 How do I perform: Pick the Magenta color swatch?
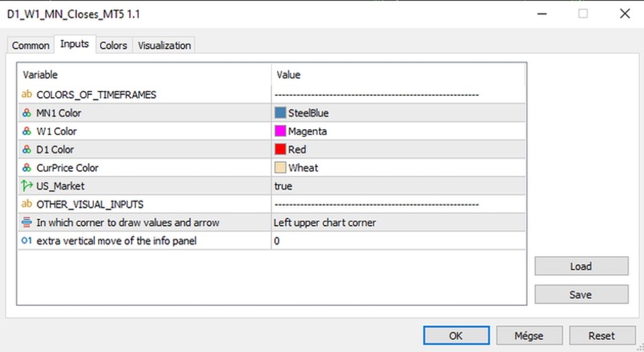280,131
